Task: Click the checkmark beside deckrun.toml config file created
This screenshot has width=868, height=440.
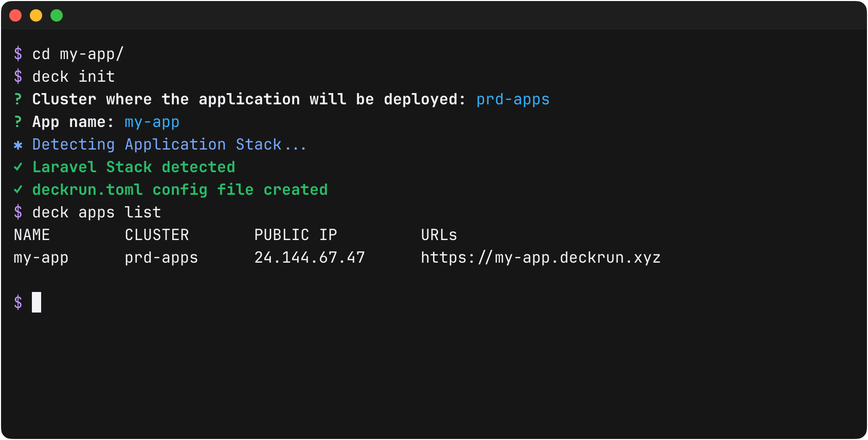Action: pyautogui.click(x=18, y=190)
